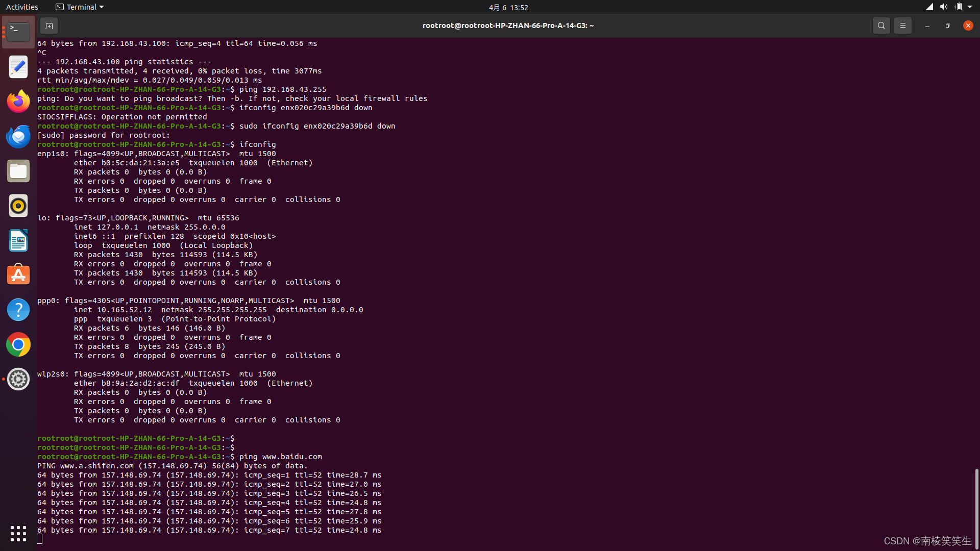Image resolution: width=980 pixels, height=551 pixels.
Task: Expand the system status menu arrow
Action: pos(970,7)
